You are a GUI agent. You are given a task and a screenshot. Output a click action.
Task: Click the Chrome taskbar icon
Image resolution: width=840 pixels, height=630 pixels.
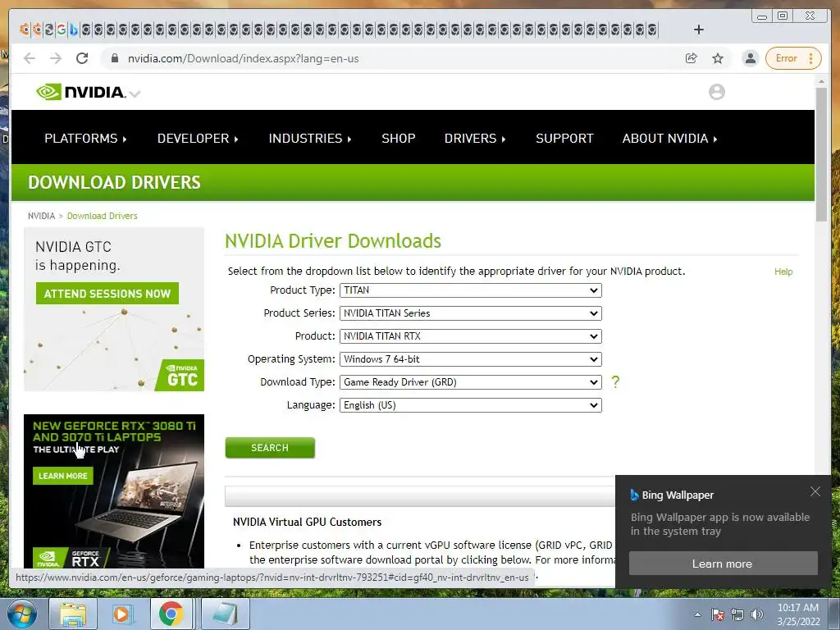[x=171, y=614]
